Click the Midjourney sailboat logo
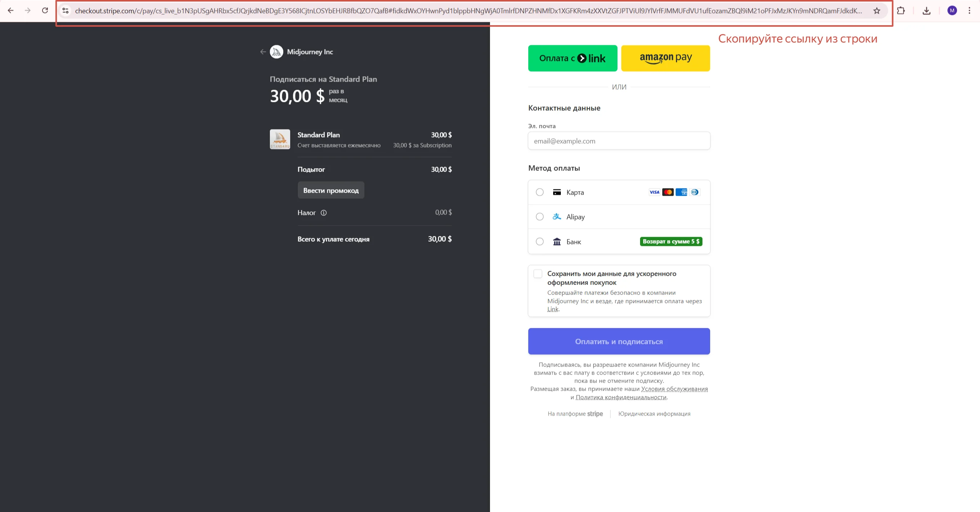Viewport: 980px width, 512px height. tap(276, 52)
